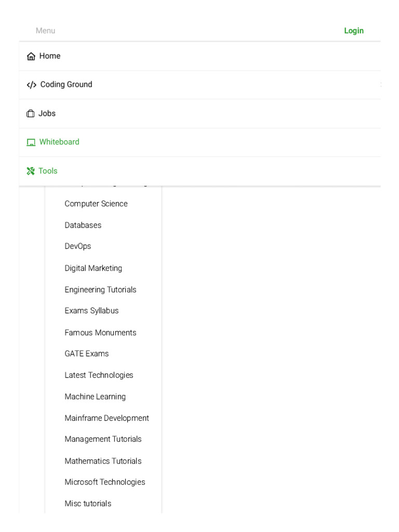This screenshot has width=399, height=532.
Task: Select DevOps from the category list
Action: [x=77, y=246]
